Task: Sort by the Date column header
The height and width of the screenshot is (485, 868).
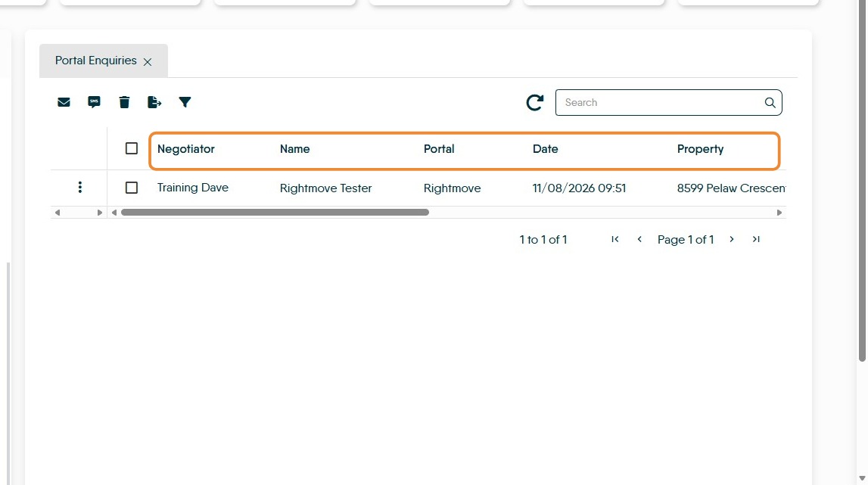Action: pyautogui.click(x=546, y=149)
